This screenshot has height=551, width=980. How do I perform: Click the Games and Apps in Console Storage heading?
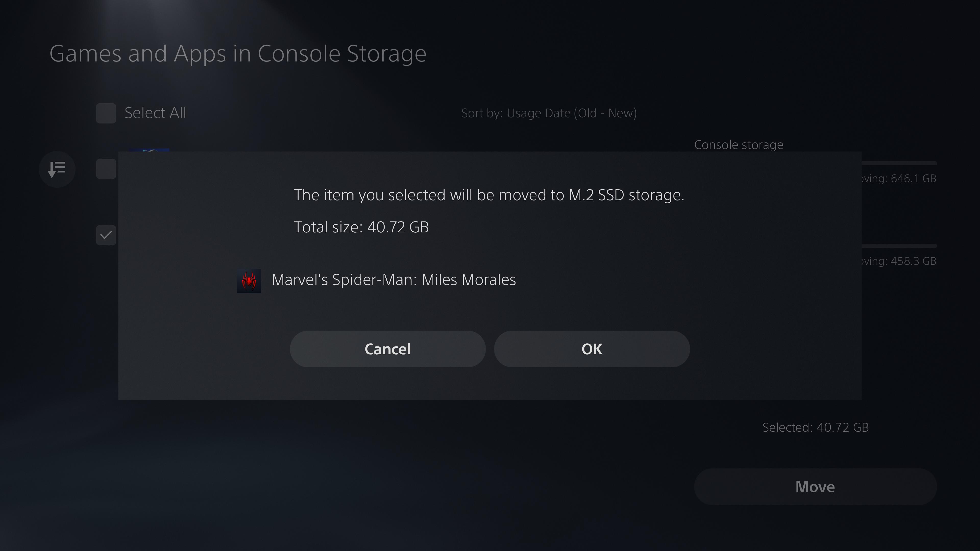238,54
